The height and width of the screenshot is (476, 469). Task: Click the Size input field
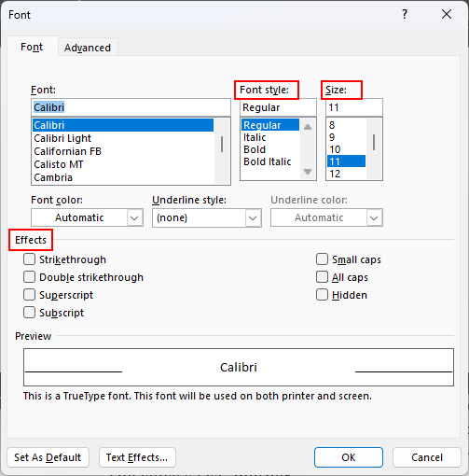click(x=354, y=107)
